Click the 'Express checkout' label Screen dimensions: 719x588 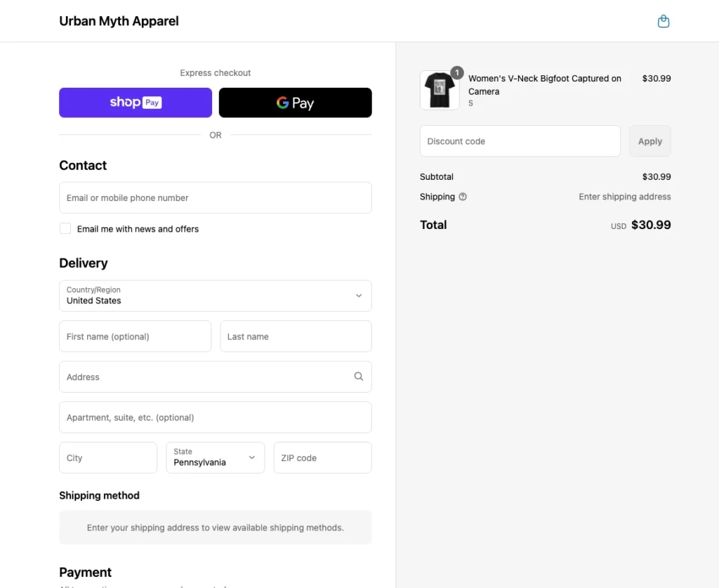(216, 73)
